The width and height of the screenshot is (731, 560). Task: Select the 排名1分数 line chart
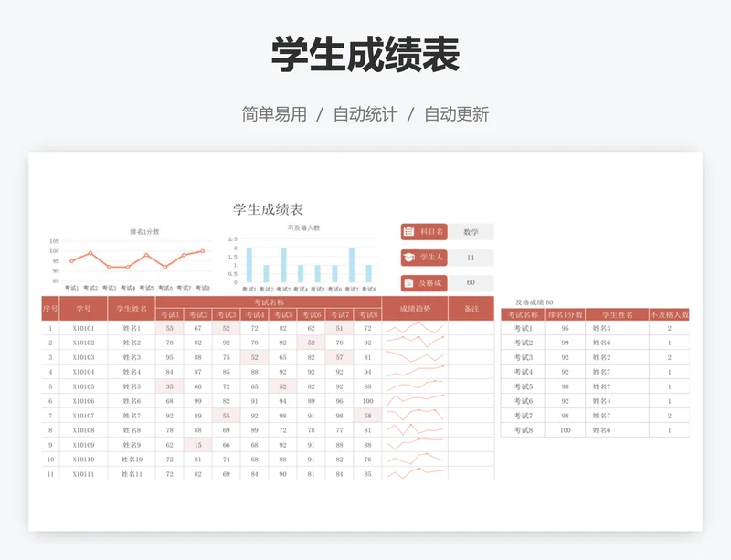pyautogui.click(x=130, y=259)
